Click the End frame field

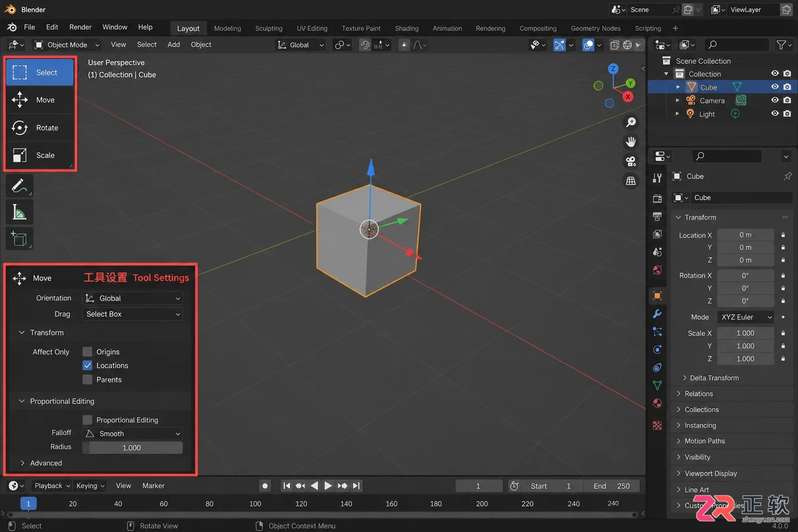pyautogui.click(x=612, y=486)
